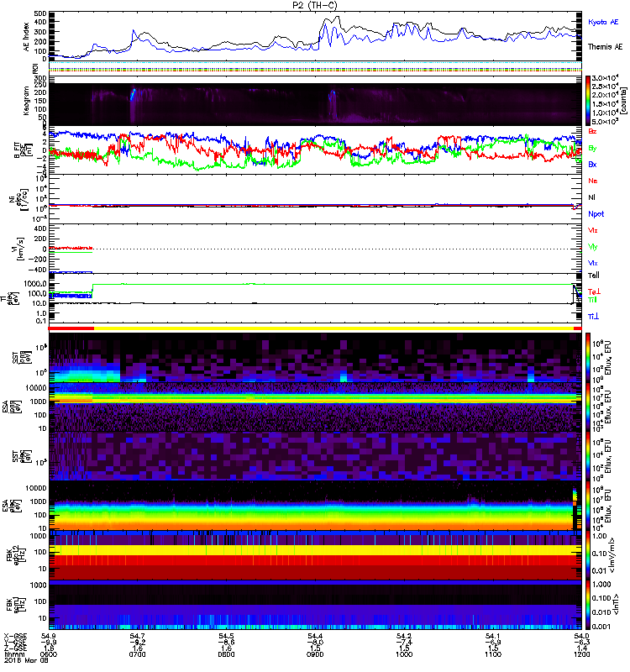Click the FBK edc12 spectrogram panel

click(315, 555)
